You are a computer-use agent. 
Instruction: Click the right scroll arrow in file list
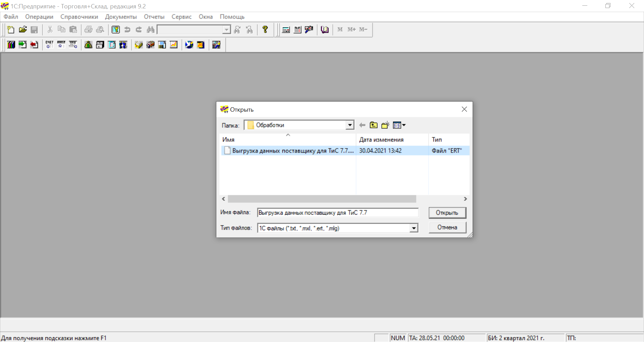pos(465,199)
